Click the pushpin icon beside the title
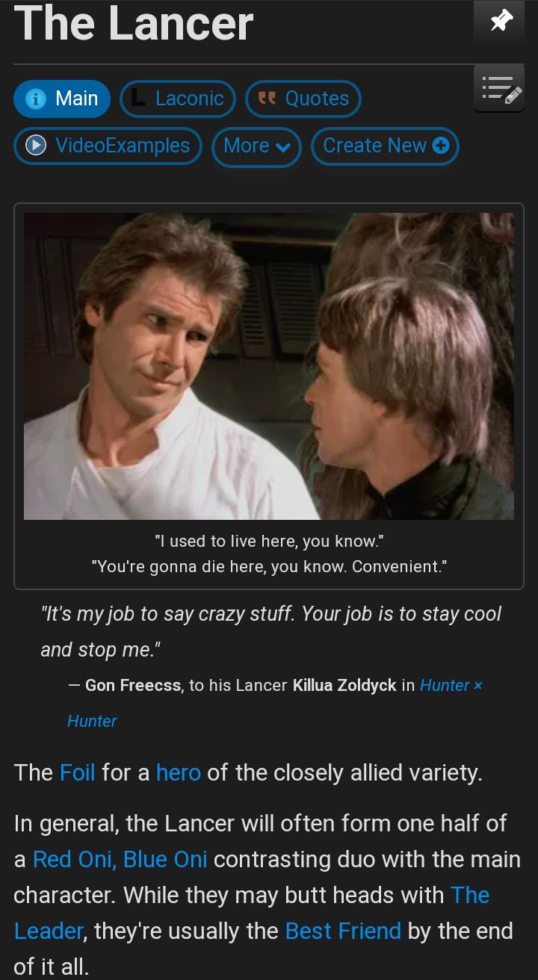 click(x=500, y=22)
